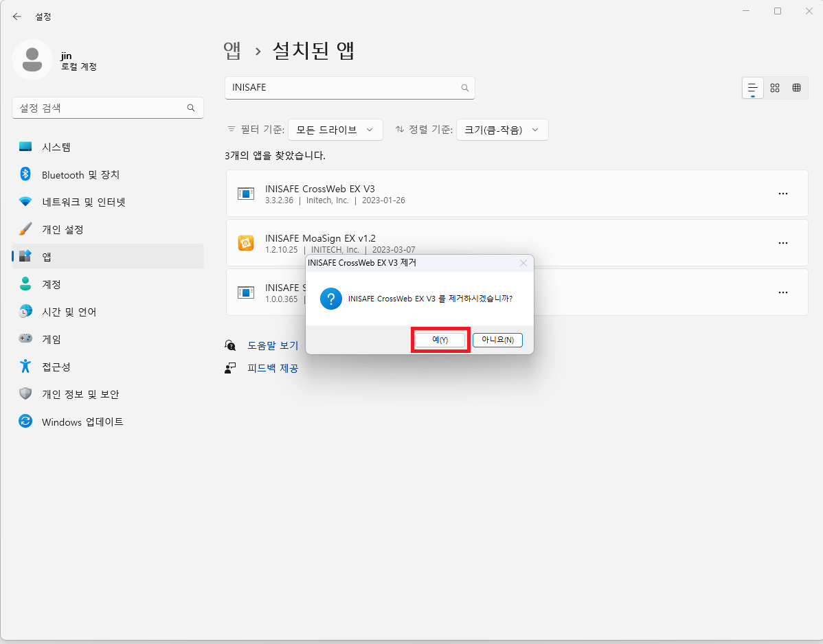The height and width of the screenshot is (644, 823).
Task: Click the jin profile picture
Action: [x=32, y=60]
